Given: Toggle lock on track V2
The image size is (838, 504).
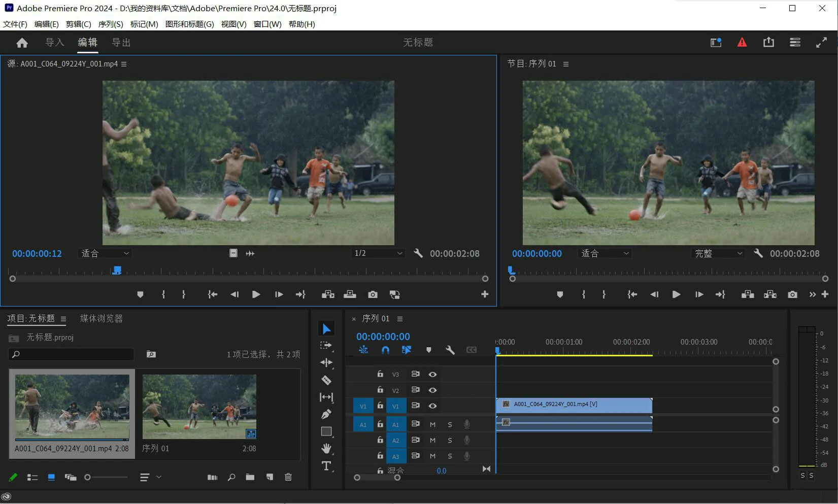Looking at the screenshot, I should point(380,390).
